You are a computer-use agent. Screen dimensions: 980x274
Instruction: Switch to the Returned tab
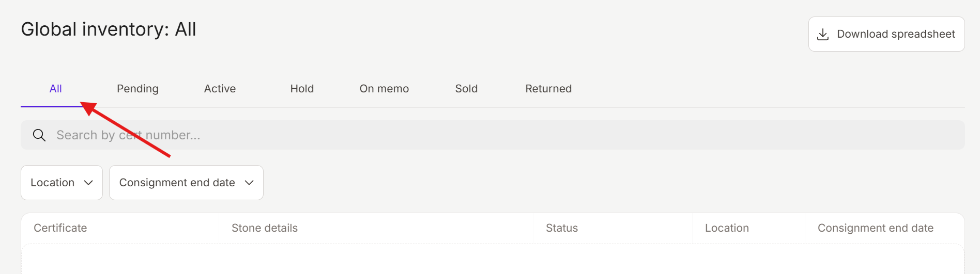pos(548,89)
